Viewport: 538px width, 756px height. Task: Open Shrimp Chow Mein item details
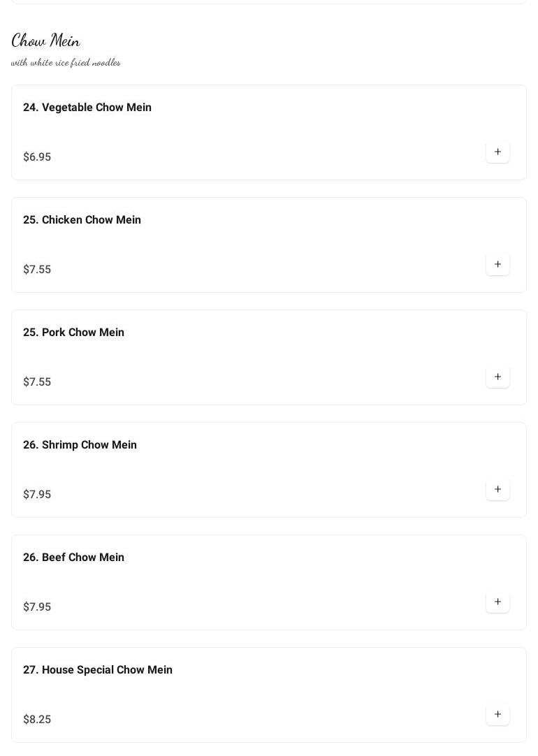tap(80, 445)
